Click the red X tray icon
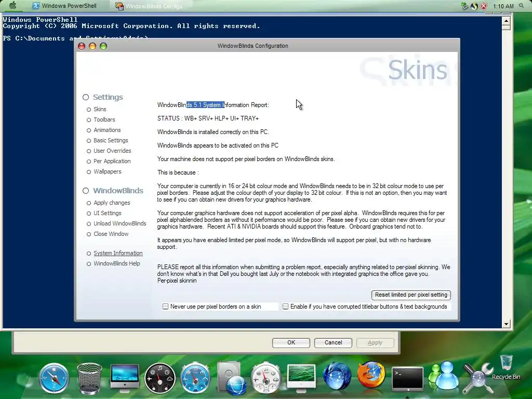This screenshot has height=399, width=532. pyautogui.click(x=484, y=6)
